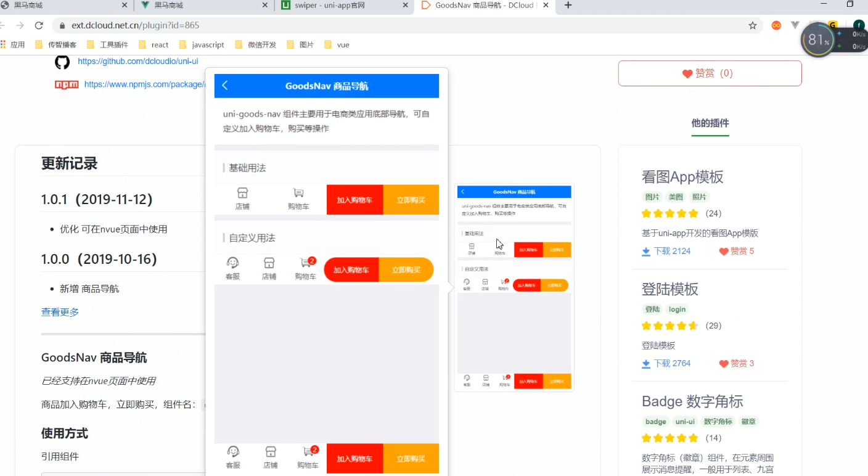Click the Vue devtools extension icon

[795, 25]
